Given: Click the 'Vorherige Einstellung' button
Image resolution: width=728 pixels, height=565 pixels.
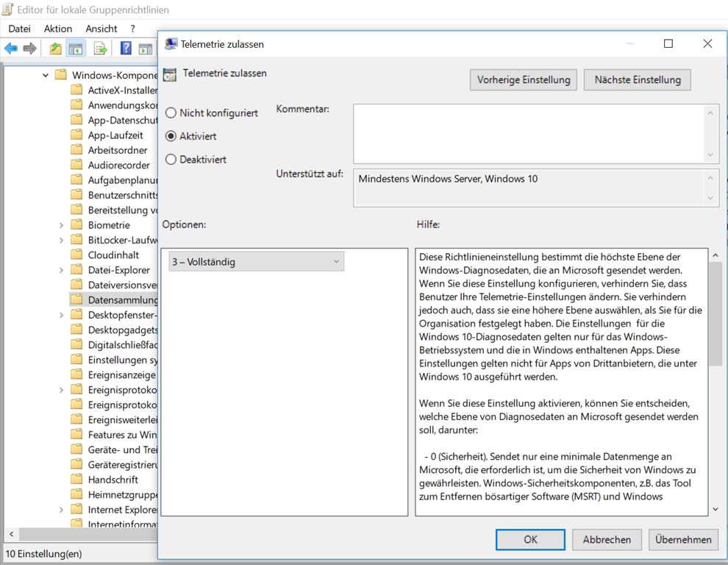Looking at the screenshot, I should (x=524, y=80).
